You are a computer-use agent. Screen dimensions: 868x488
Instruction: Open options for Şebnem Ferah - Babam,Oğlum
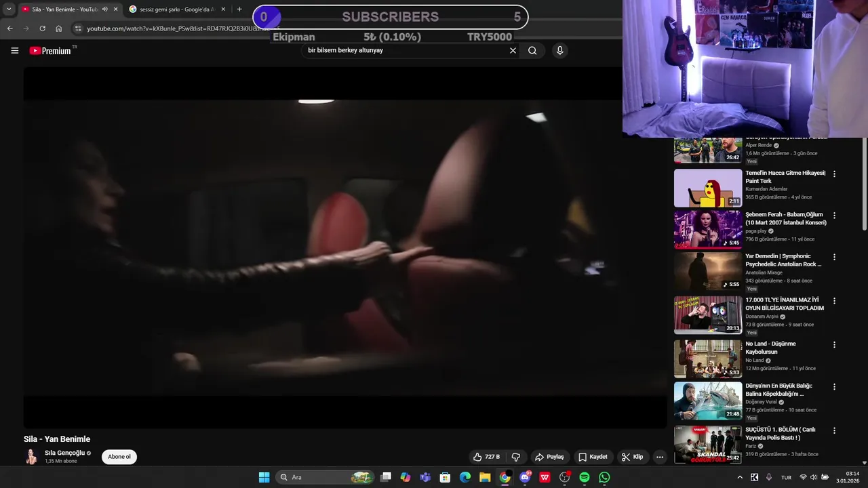tap(834, 216)
